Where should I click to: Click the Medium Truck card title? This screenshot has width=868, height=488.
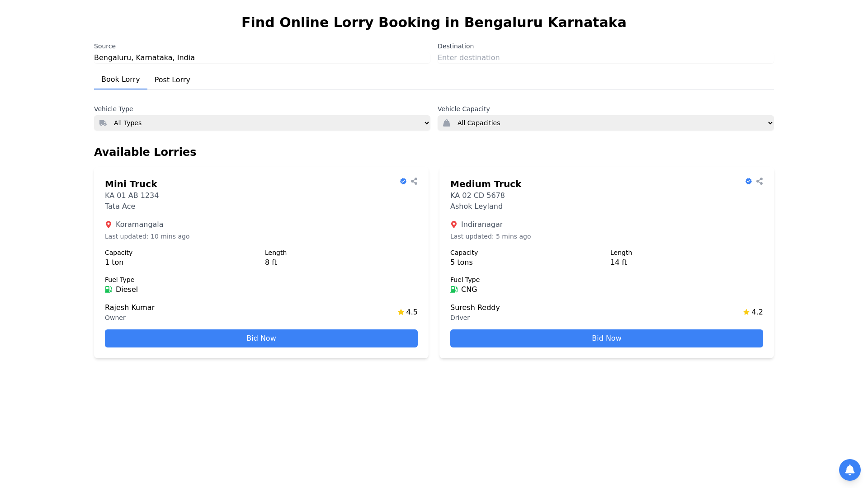pyautogui.click(x=486, y=184)
